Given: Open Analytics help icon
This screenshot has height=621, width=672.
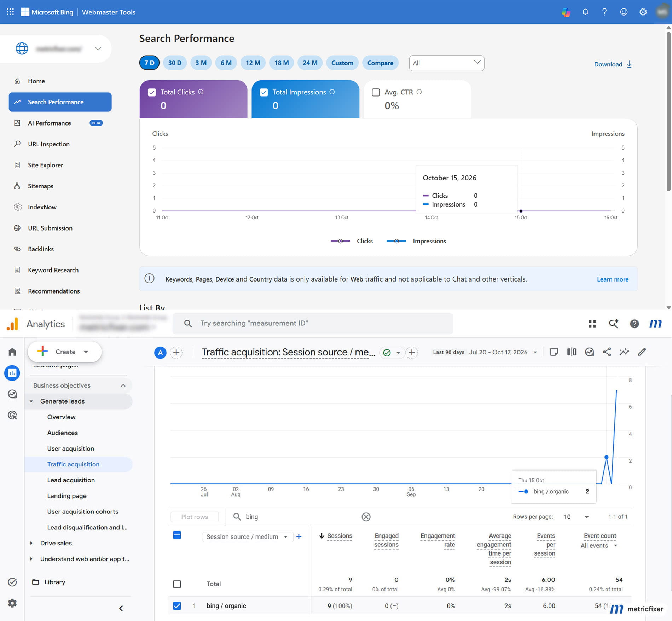Looking at the screenshot, I should point(635,324).
